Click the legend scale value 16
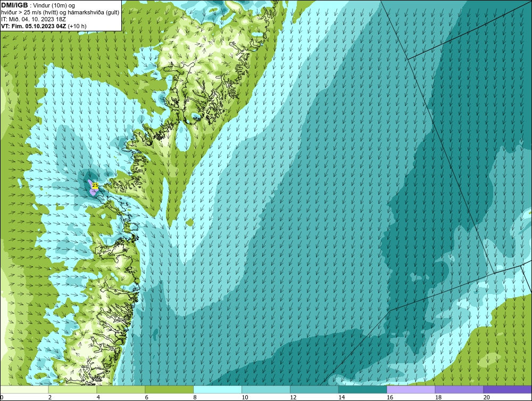Screen dimensions: 532x401 [x=390, y=397]
